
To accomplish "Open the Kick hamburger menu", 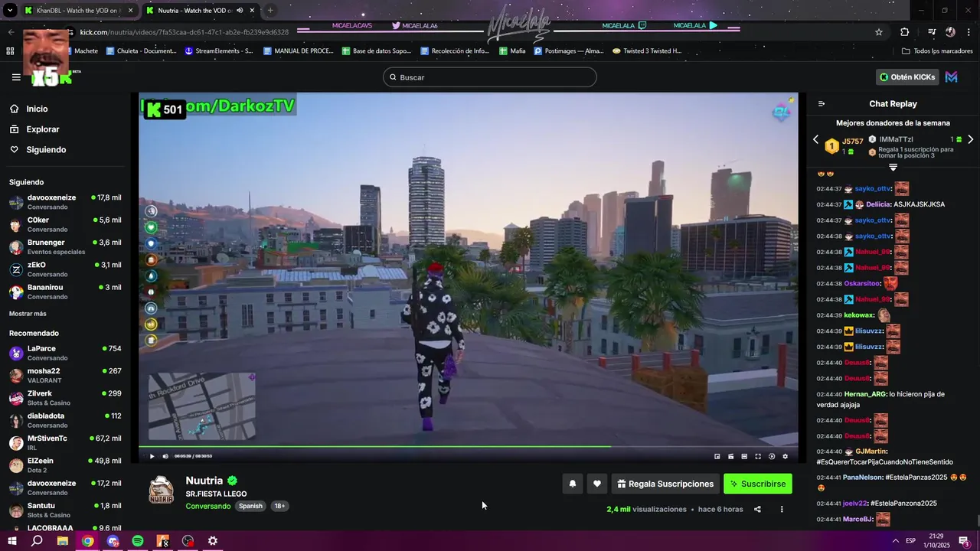I will [16, 77].
